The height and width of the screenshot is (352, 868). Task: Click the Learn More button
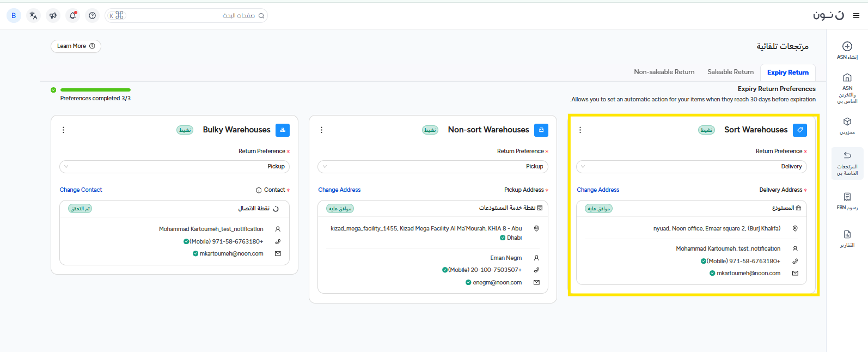[x=76, y=46]
